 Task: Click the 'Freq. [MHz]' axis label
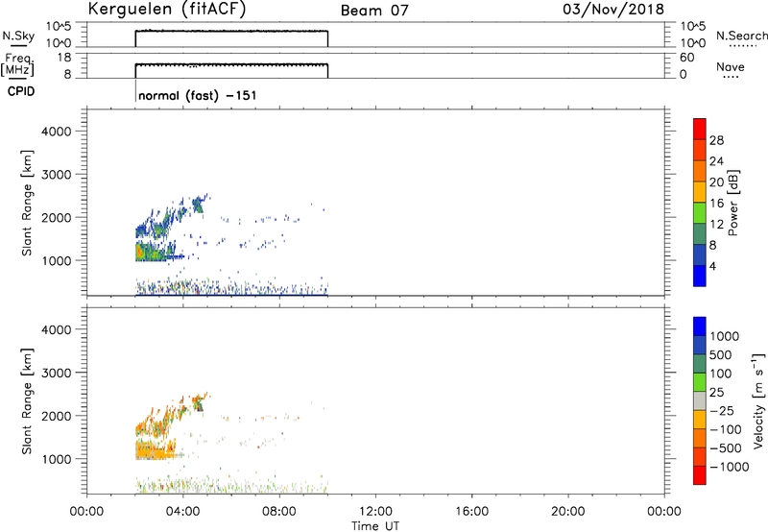(x=18, y=65)
